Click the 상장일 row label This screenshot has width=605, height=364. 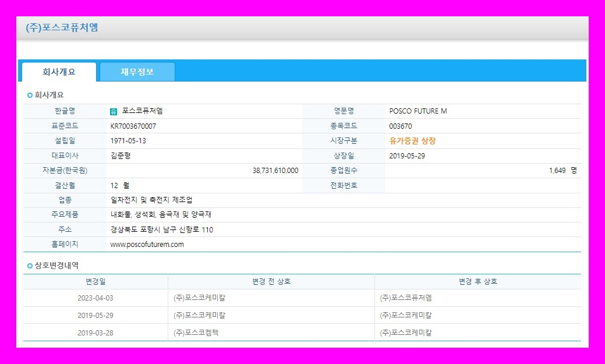coord(344,156)
